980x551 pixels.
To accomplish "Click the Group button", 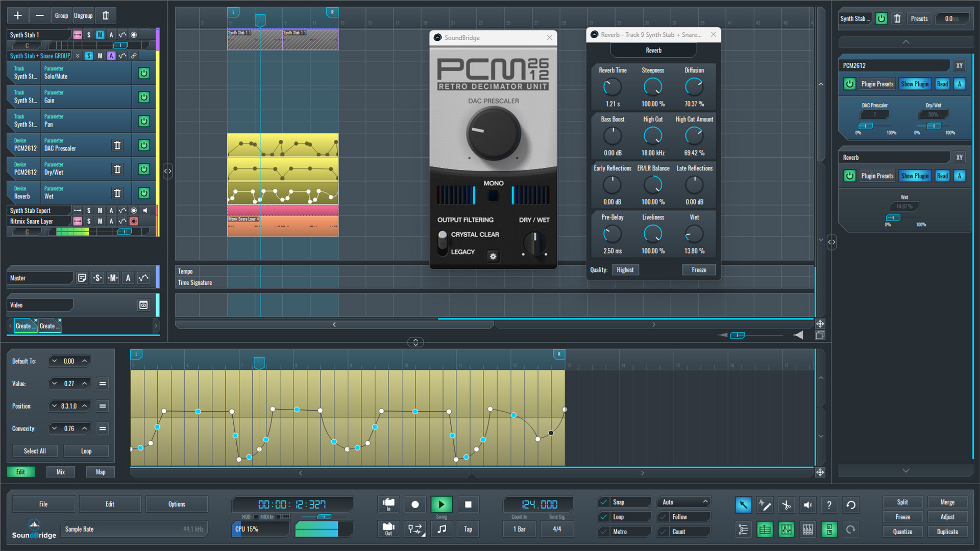I will 61,16.
